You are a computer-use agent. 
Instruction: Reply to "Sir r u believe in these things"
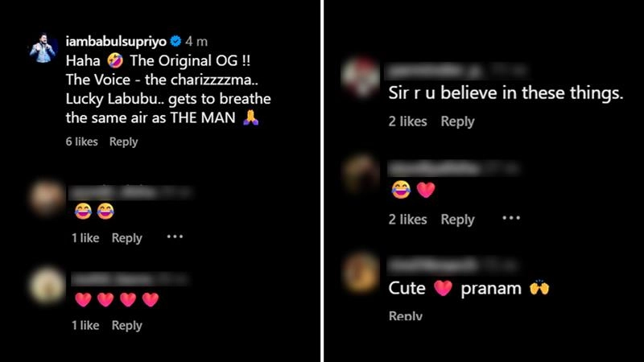click(457, 121)
